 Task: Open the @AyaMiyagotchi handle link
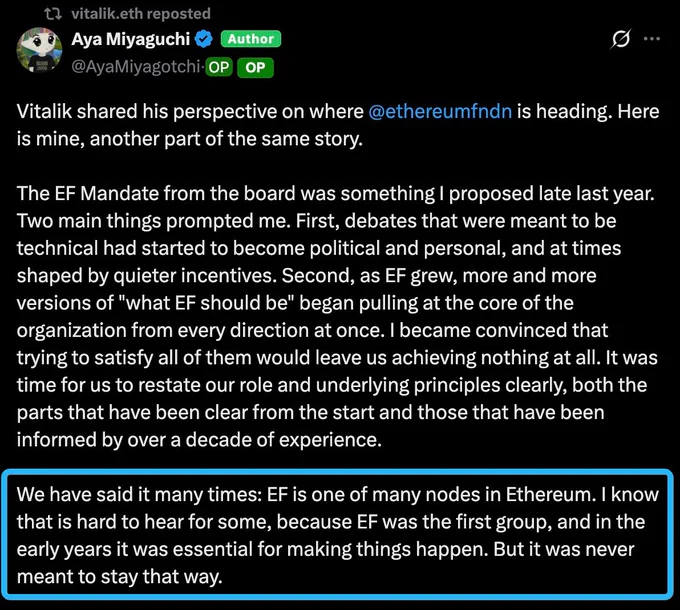click(x=136, y=67)
